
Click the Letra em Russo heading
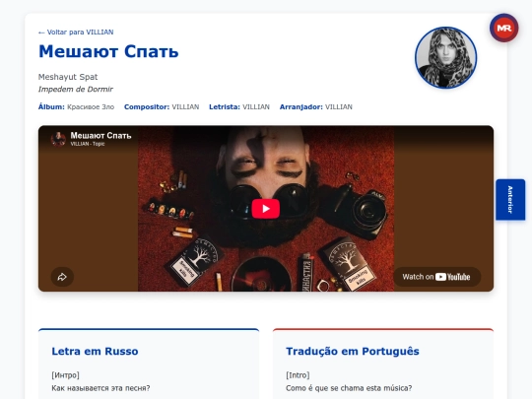[x=95, y=351]
